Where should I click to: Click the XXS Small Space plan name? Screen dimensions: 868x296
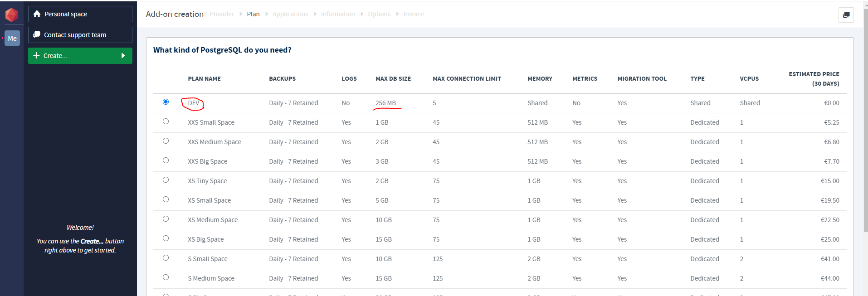[x=211, y=122]
